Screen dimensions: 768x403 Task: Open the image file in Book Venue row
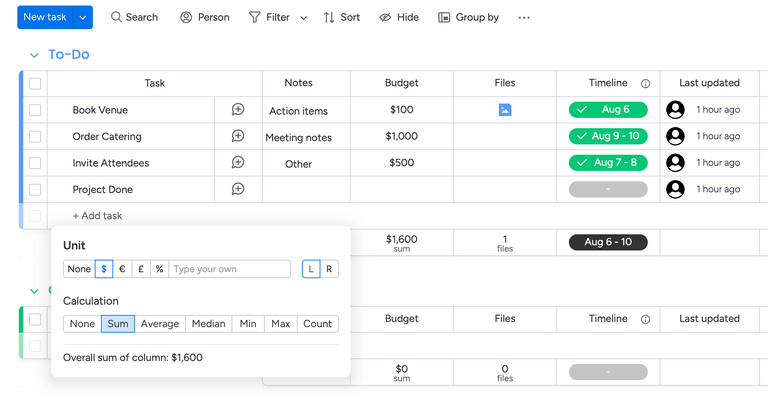(505, 110)
